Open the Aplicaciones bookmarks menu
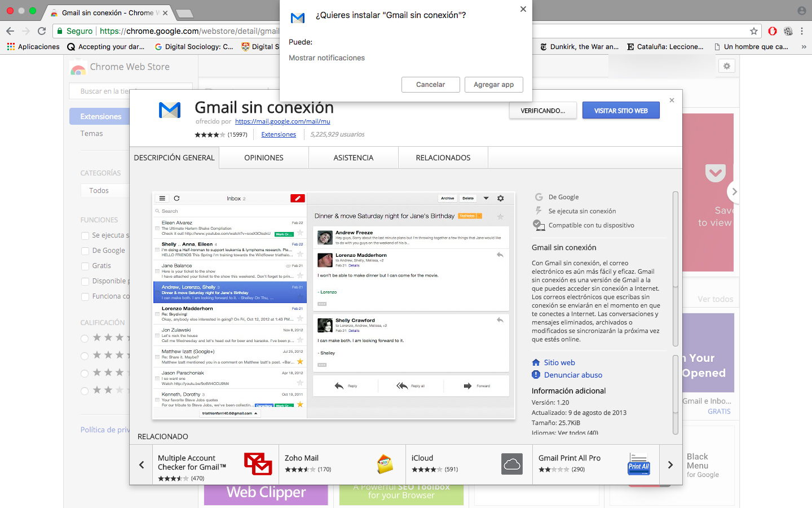812x508 pixels. pyautogui.click(x=33, y=46)
